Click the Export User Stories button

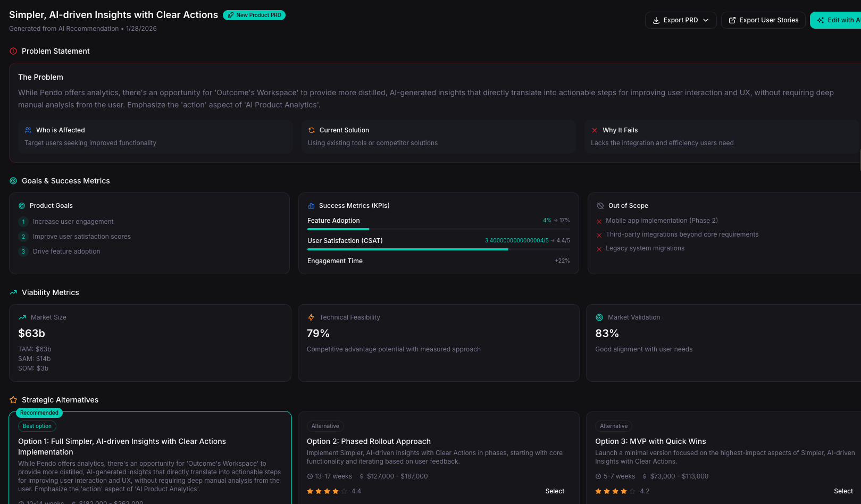[763, 20]
